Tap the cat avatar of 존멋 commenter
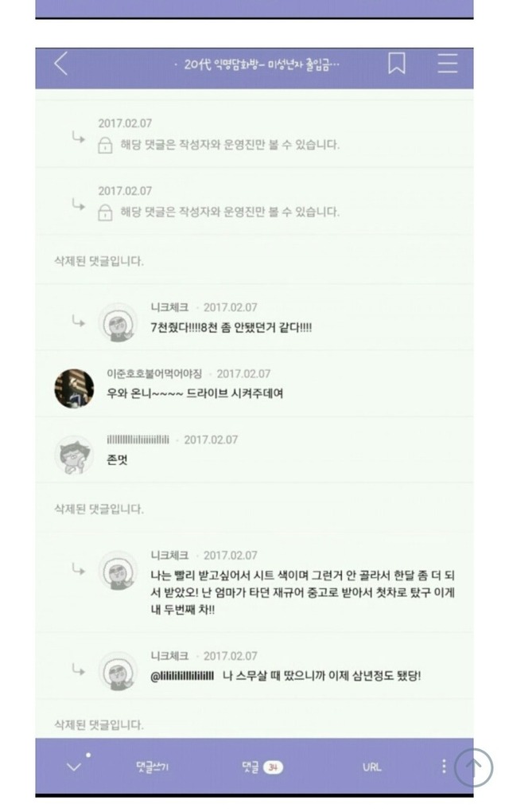This screenshot has width=509, height=812. [74, 455]
